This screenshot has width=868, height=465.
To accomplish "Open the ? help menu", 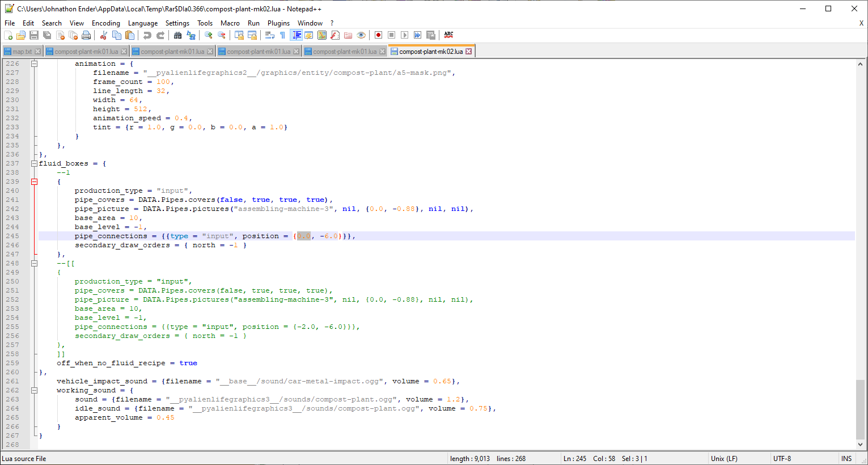I will [332, 23].
